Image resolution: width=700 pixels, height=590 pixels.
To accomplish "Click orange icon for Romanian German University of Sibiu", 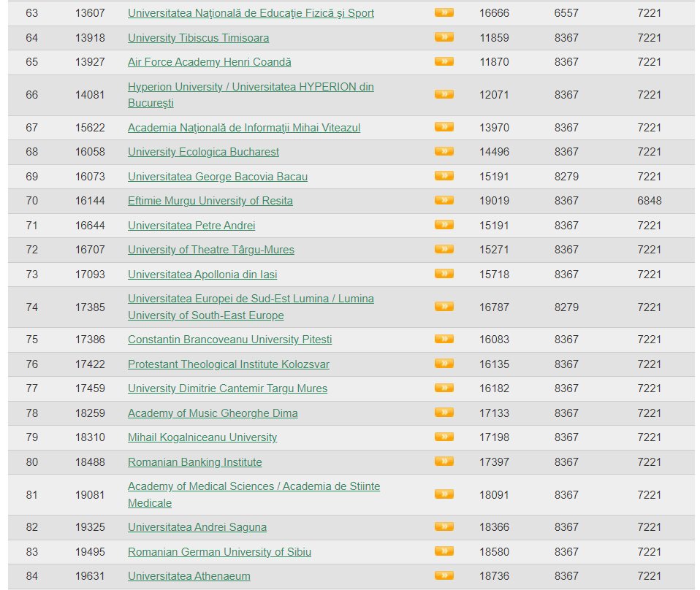I will point(444,551).
